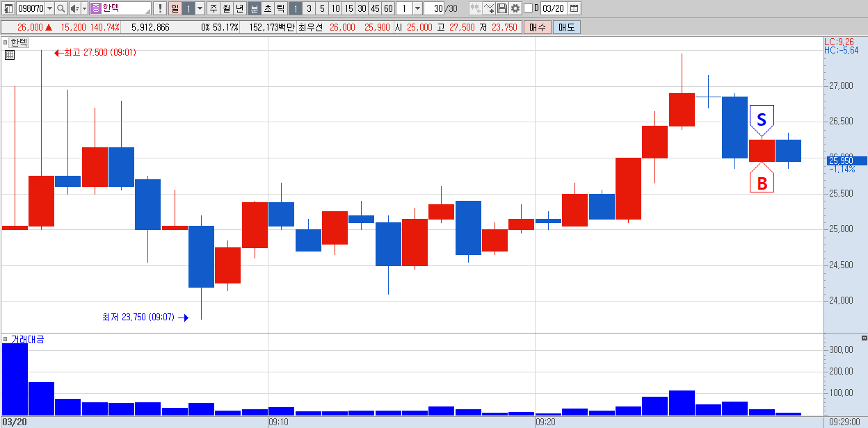Expand the sound options dropdown arrow
This screenshot has height=428, width=868.
pyautogui.click(x=84, y=8)
